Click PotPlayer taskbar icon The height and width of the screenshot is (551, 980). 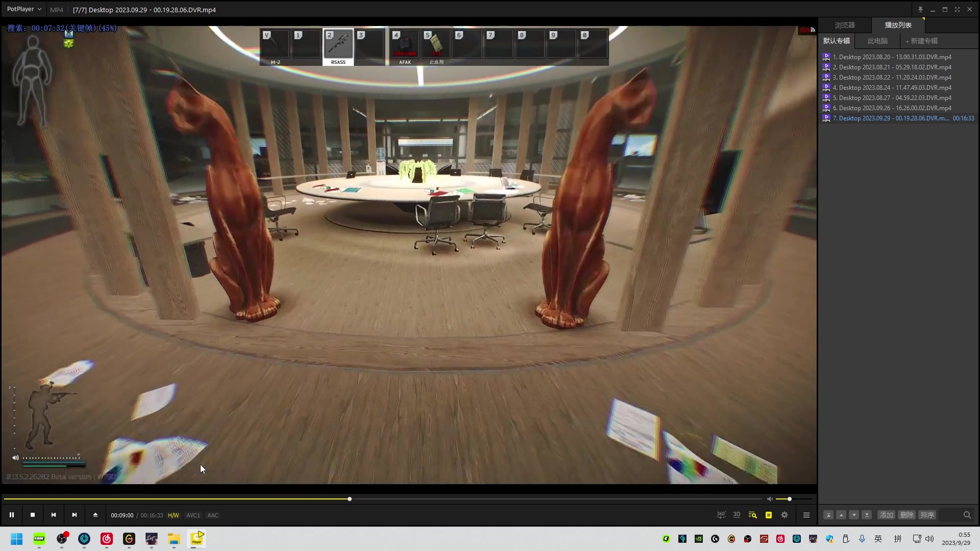[x=197, y=539]
